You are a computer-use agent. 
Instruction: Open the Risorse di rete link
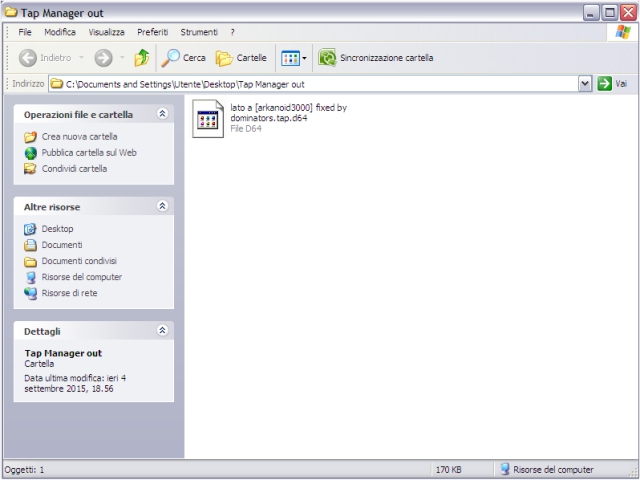pyautogui.click(x=69, y=293)
